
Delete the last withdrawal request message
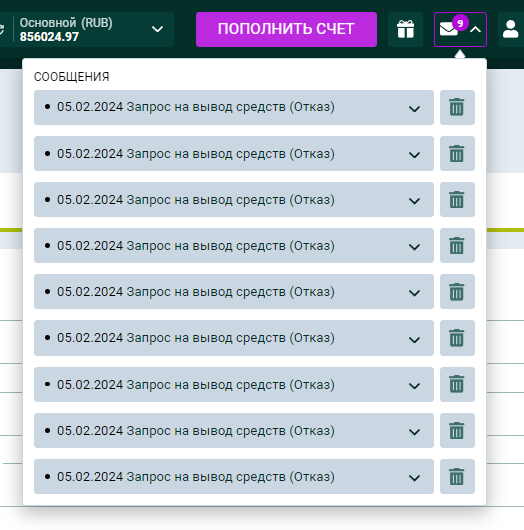[x=457, y=477]
